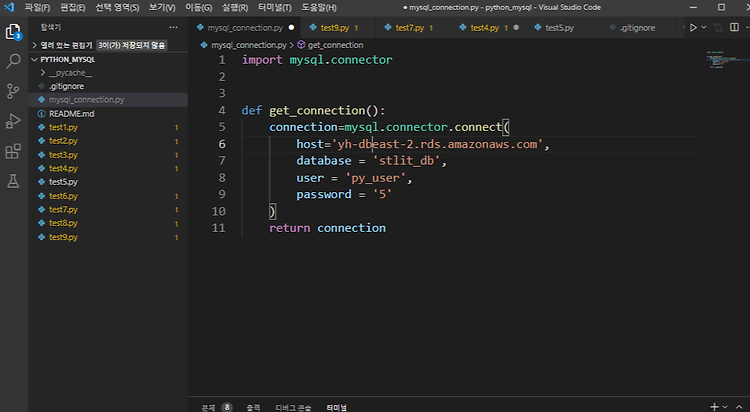Screen dimensions: 750x412
Task: Click unsaved dot on test4.py tab
Action: 516,28
